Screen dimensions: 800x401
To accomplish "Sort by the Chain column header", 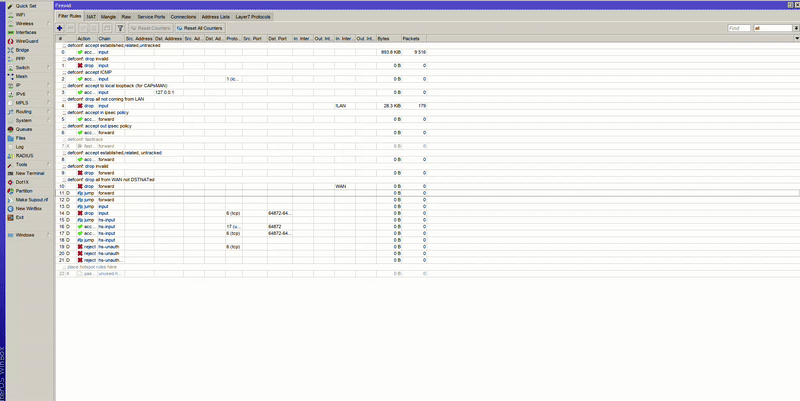I will [x=111, y=38].
